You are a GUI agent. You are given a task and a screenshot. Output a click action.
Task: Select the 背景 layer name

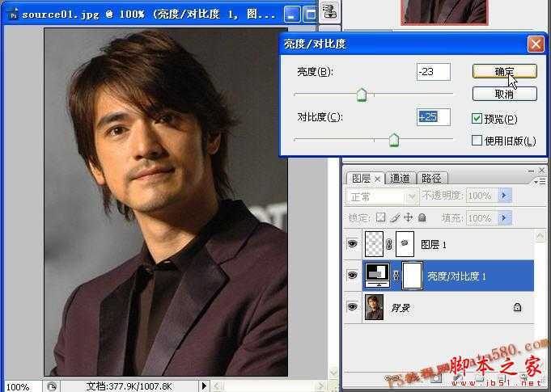[x=401, y=308]
